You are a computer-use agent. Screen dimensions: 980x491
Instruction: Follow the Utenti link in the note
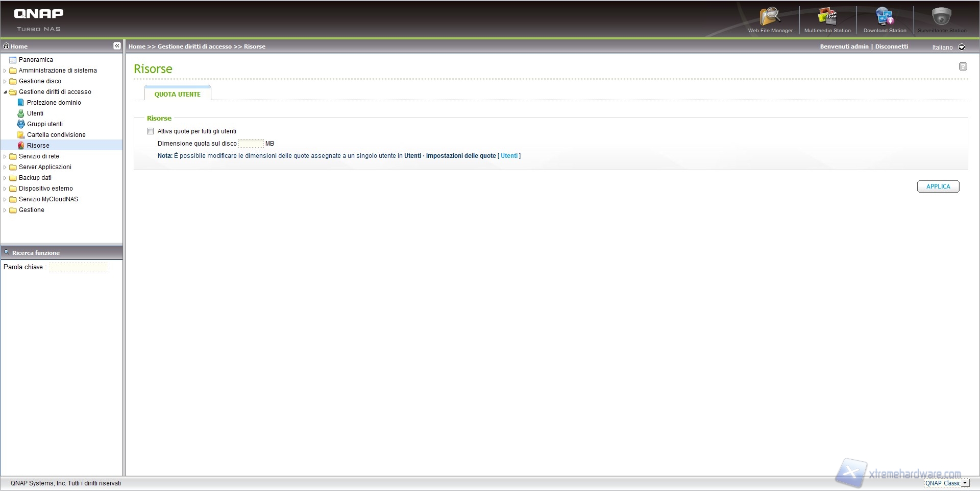pyautogui.click(x=509, y=156)
